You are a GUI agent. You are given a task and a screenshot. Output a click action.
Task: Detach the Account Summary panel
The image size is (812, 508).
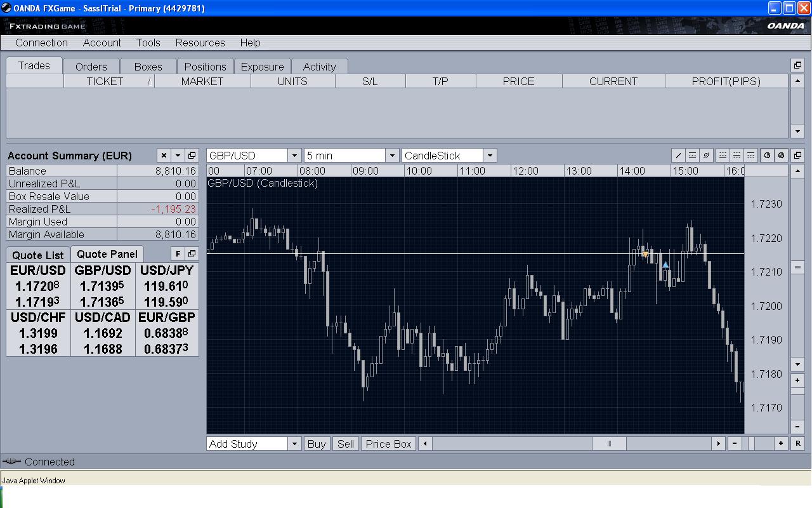[x=192, y=156]
